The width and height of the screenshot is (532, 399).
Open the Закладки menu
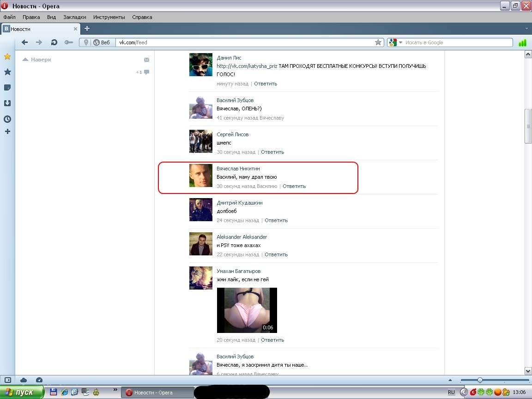click(x=75, y=17)
